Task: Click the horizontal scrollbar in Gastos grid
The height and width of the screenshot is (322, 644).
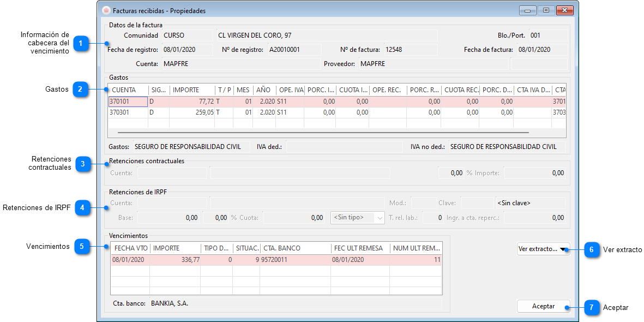Action: (323, 133)
